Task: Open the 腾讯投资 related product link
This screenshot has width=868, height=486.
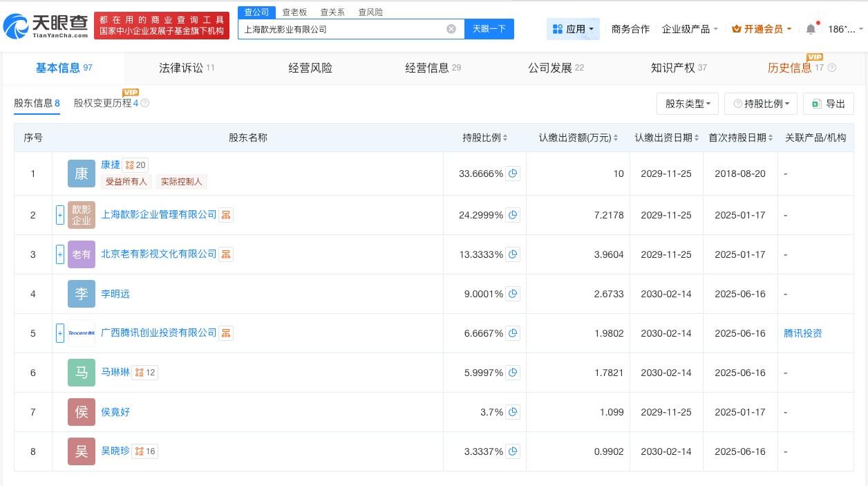Action: point(803,333)
